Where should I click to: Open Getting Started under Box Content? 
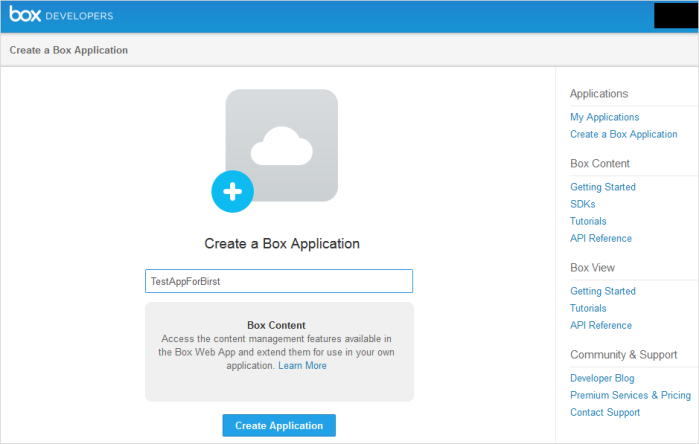[x=603, y=187]
